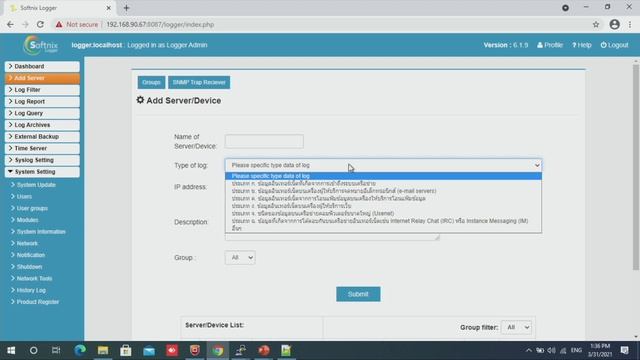640x360 pixels.
Task: Choose the e-mail servers log type option
Action: (383, 191)
